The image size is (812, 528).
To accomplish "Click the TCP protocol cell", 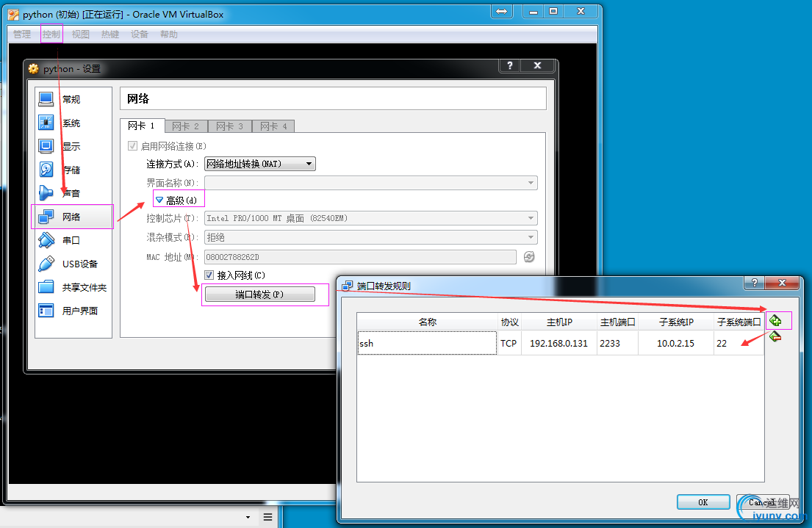I will coord(509,343).
